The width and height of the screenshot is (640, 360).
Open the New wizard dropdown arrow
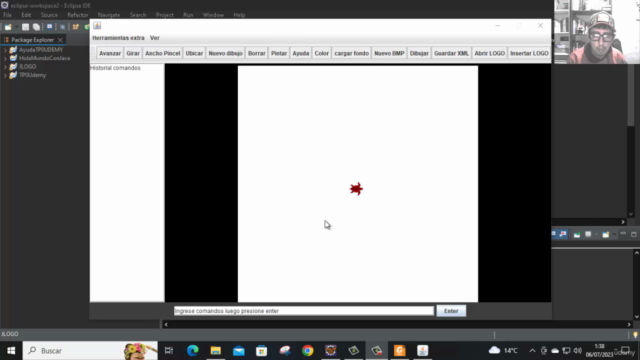coord(16,27)
